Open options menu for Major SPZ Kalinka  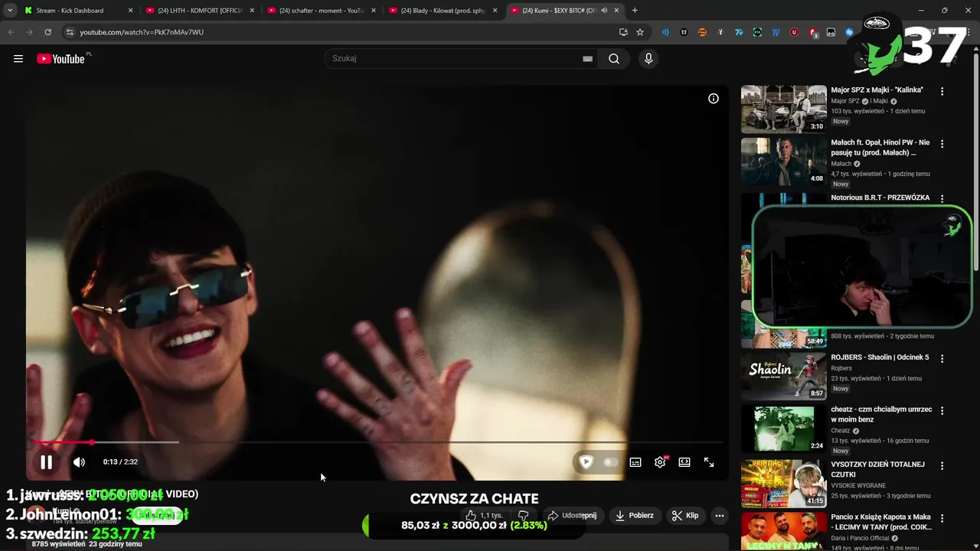(x=942, y=91)
